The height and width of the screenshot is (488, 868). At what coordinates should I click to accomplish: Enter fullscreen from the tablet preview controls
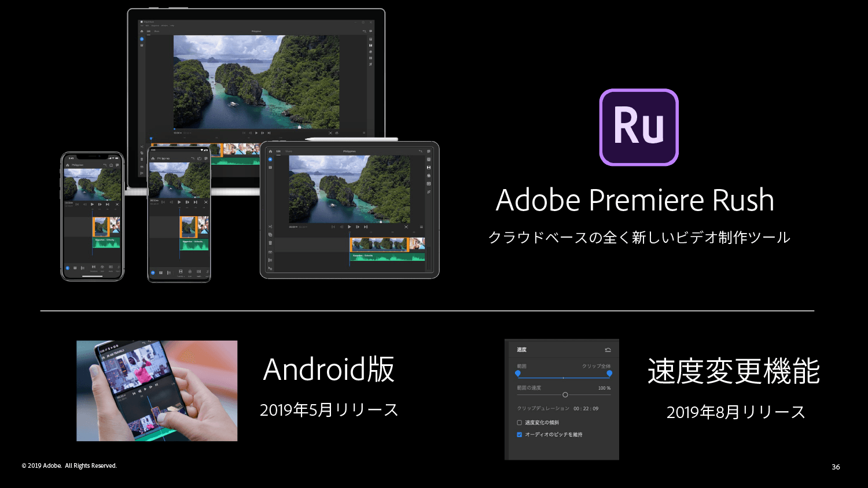point(407,227)
